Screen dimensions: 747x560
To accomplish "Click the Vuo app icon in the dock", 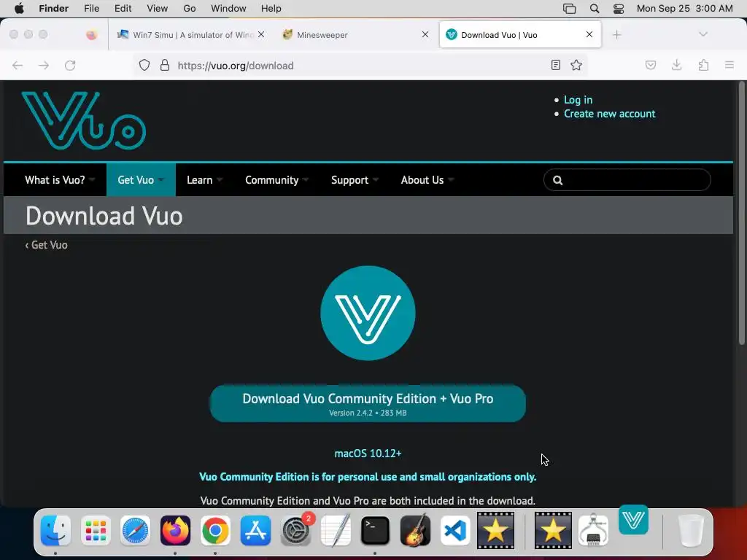I will pyautogui.click(x=634, y=519).
